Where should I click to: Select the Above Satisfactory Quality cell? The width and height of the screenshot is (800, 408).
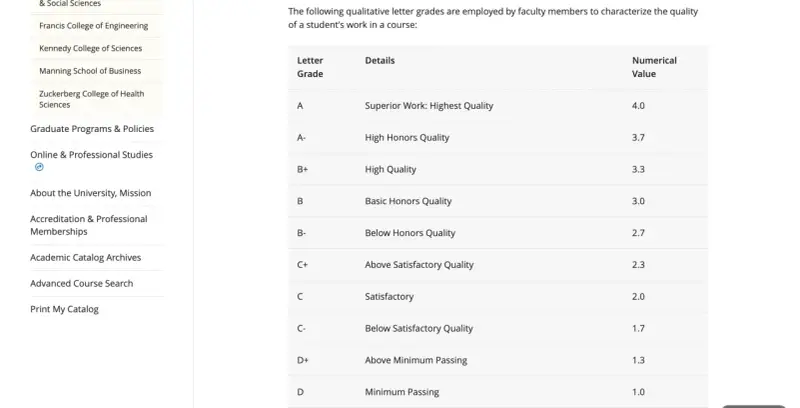419,265
